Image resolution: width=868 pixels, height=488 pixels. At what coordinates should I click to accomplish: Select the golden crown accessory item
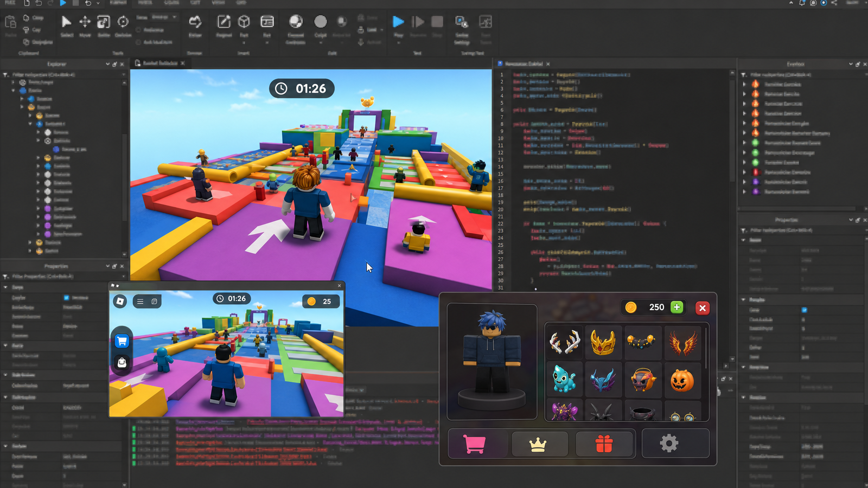603,343
